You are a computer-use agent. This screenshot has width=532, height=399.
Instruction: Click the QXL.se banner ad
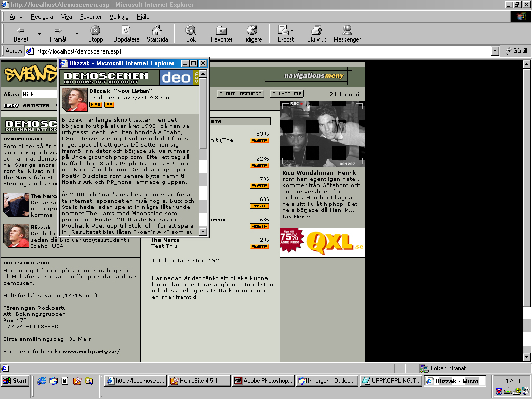[322, 243]
